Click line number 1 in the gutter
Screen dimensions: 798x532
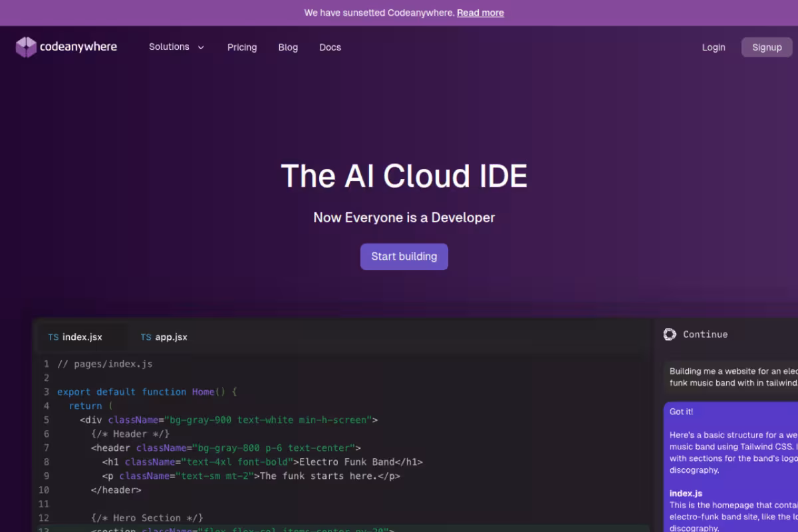47,364
